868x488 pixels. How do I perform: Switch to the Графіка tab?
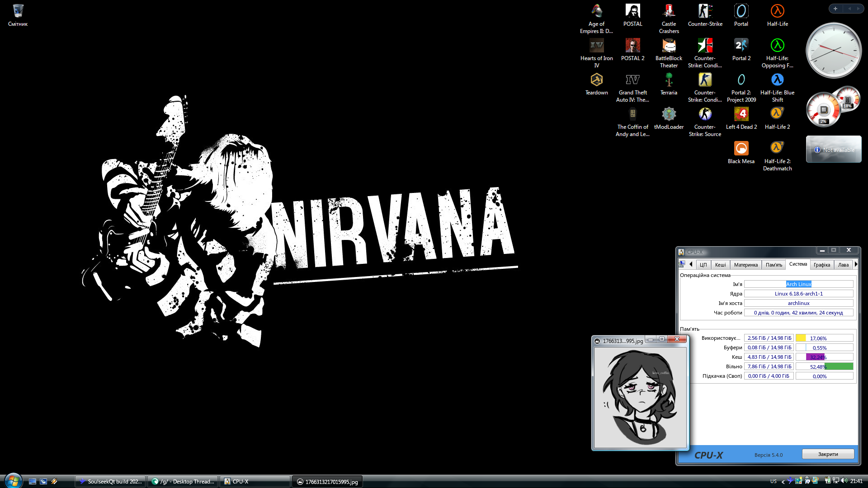(x=821, y=265)
